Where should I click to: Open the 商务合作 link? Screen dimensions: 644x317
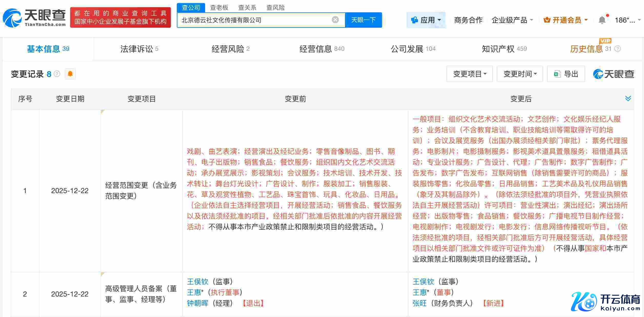[468, 20]
